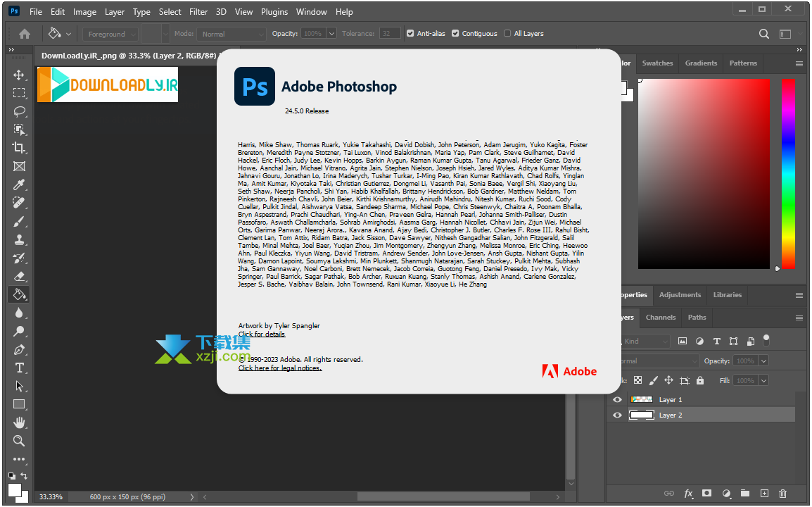This screenshot has width=812, height=507.
Task: Expand the layer Opacity dropdown arrow
Action: click(763, 361)
